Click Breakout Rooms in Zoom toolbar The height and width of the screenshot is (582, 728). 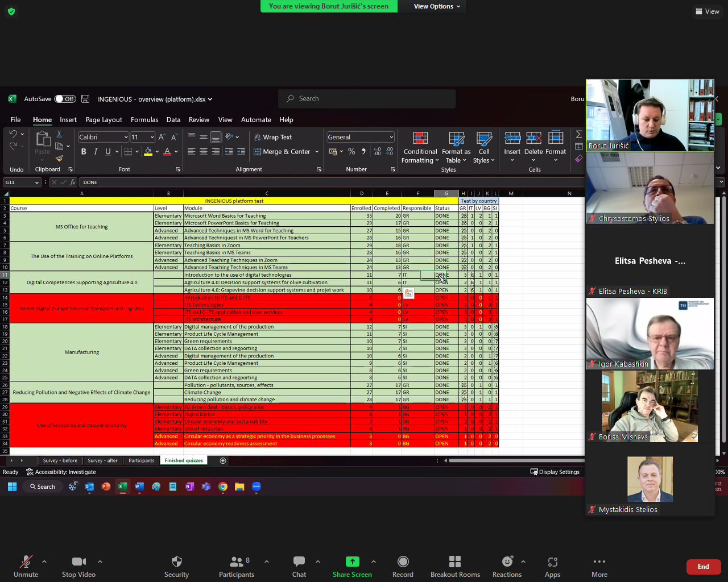[x=455, y=566]
